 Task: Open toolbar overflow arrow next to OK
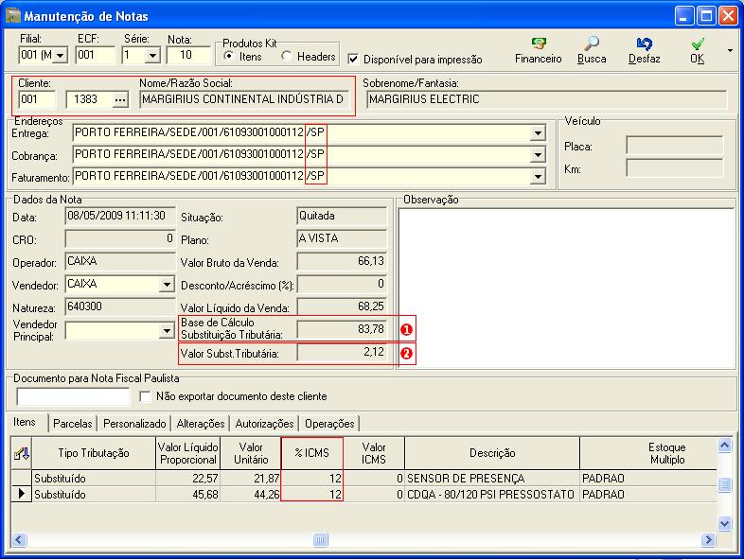click(x=730, y=49)
